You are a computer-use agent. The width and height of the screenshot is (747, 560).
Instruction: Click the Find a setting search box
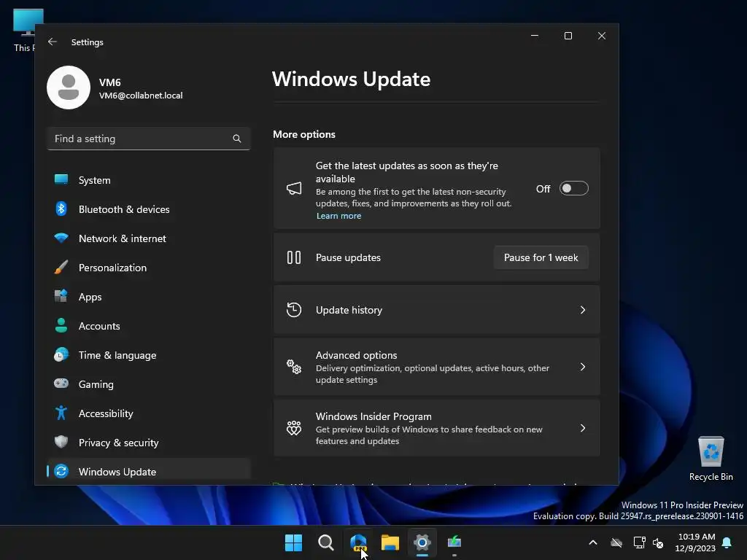coord(149,139)
